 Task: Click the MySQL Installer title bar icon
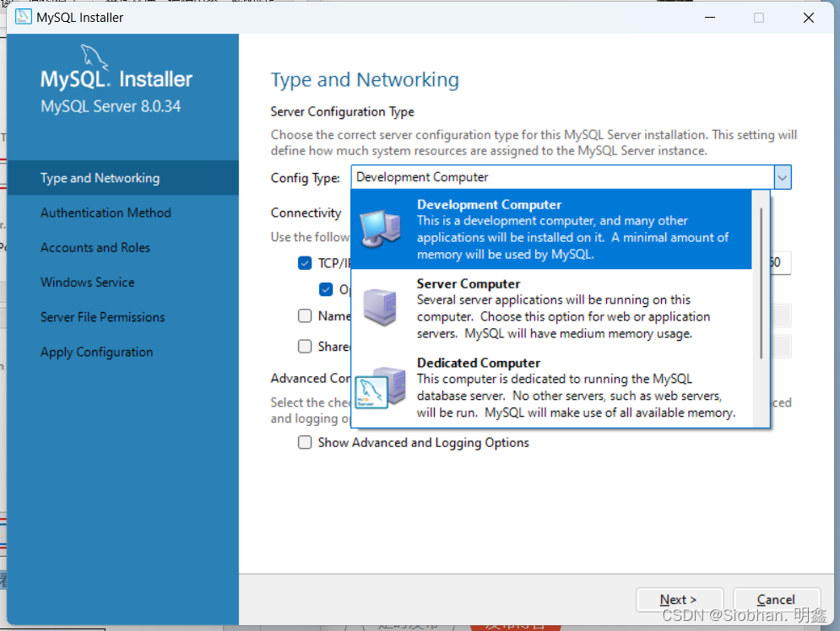coord(23,17)
